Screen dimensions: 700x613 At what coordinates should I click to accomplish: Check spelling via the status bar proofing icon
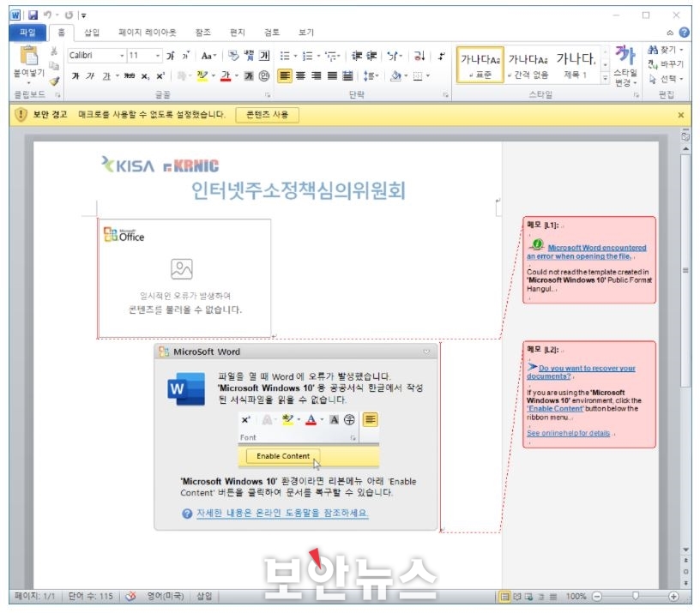click(130, 596)
